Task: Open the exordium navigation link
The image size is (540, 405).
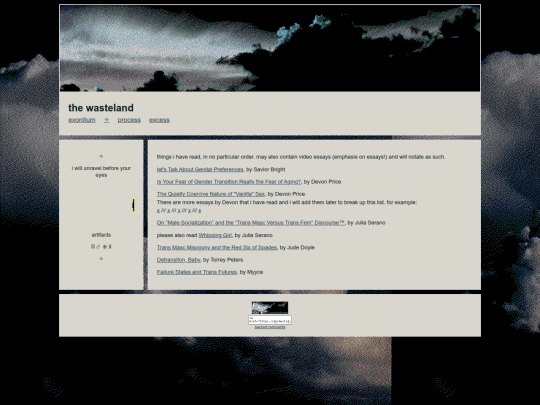Action: [82, 120]
